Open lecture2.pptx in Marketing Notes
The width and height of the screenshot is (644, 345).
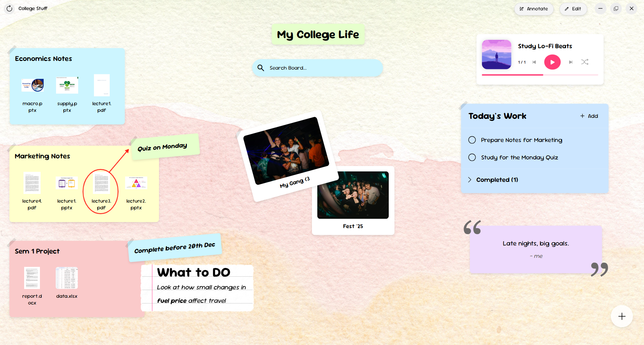(x=136, y=192)
